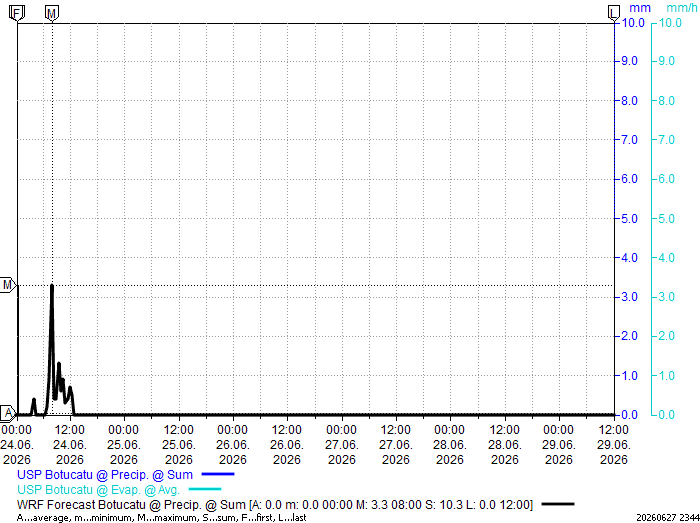Image resolution: width=700 pixels, height=523 pixels.
Task: Click the 12:00 28.06.2026 time axis label
Action: [x=505, y=444]
